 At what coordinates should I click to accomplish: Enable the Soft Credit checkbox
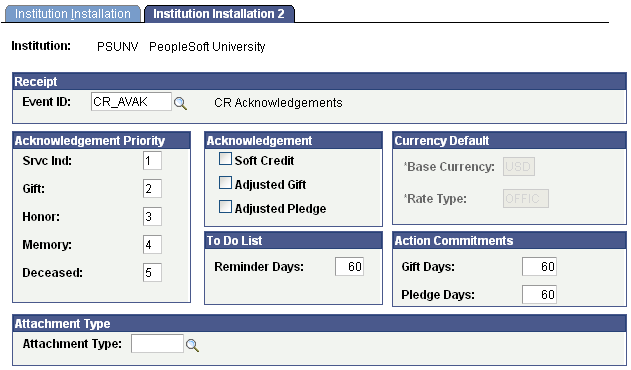click(x=225, y=159)
